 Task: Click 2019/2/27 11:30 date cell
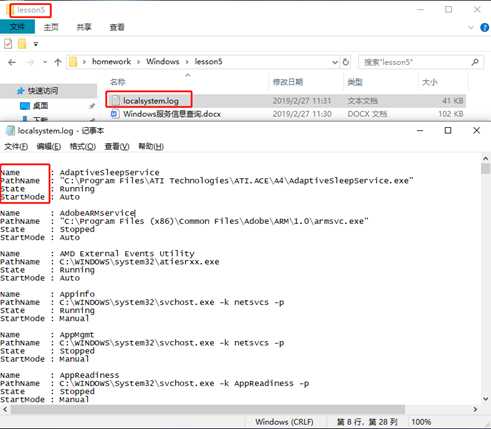pyautogui.click(x=302, y=114)
